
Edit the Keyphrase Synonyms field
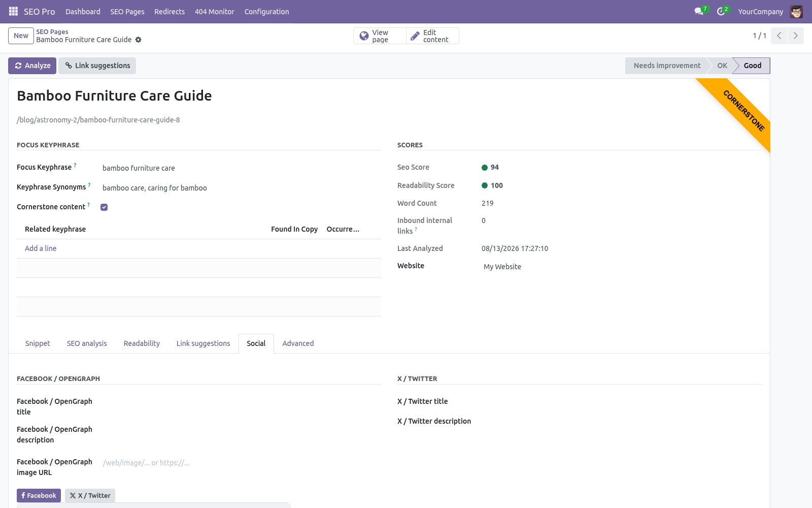242,188
